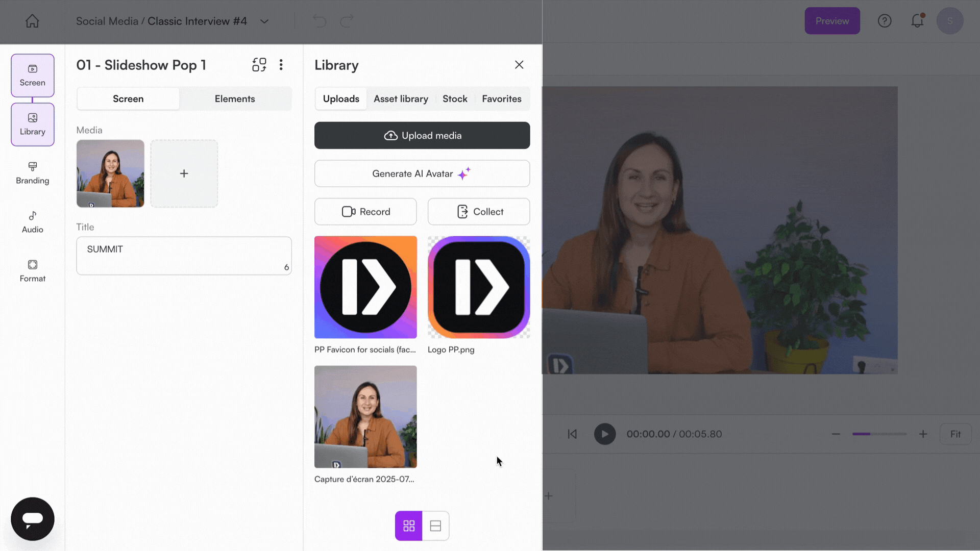Open the Branding panel in sidebar
This screenshot has width=980, height=551.
pos(32,173)
